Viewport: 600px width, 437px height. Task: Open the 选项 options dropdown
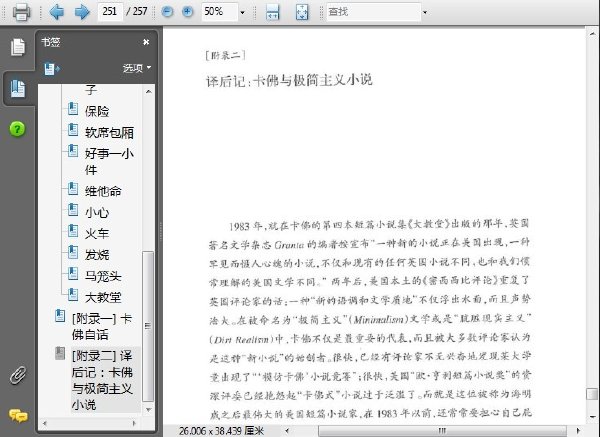click(137, 68)
